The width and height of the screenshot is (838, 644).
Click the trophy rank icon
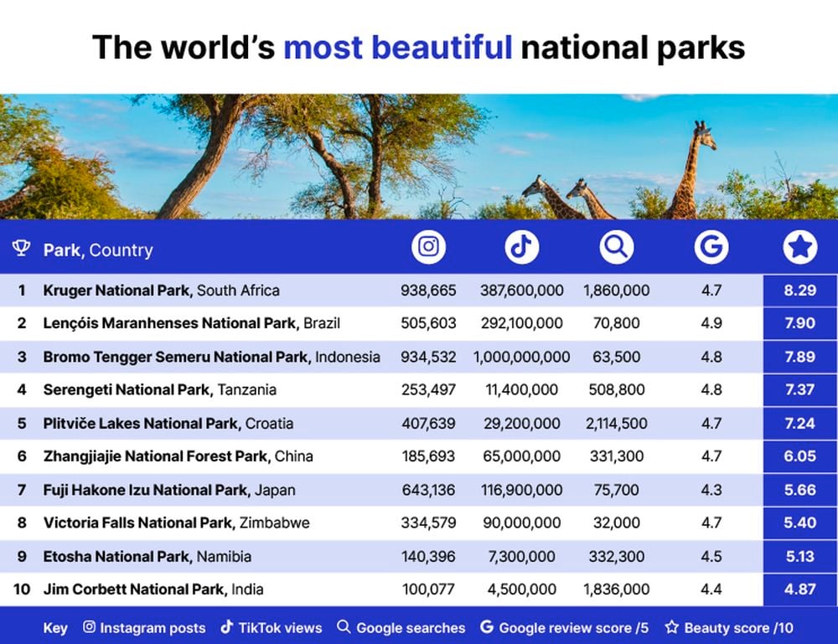pyautogui.click(x=22, y=248)
